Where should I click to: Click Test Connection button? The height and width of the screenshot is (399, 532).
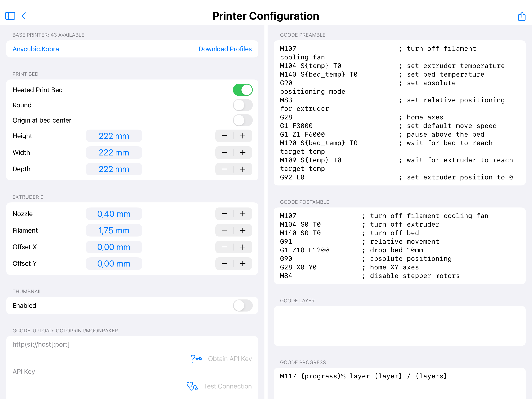pyautogui.click(x=227, y=386)
